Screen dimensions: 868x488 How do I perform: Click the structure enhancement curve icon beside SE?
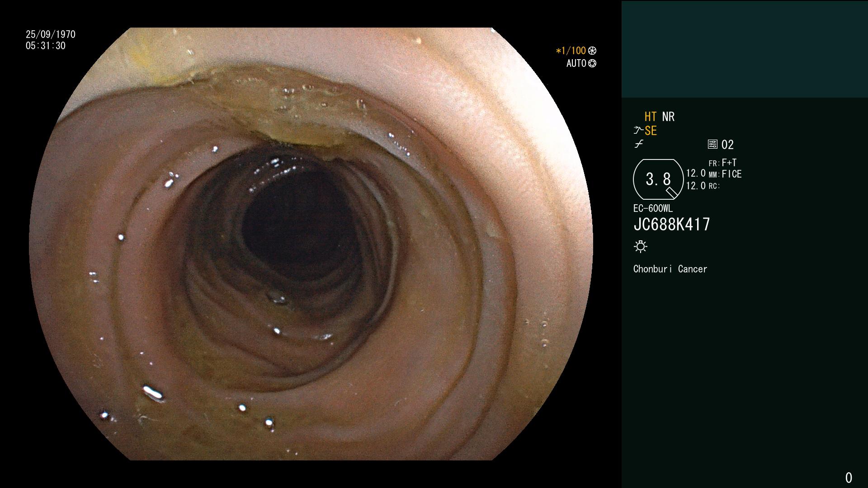pos(638,131)
